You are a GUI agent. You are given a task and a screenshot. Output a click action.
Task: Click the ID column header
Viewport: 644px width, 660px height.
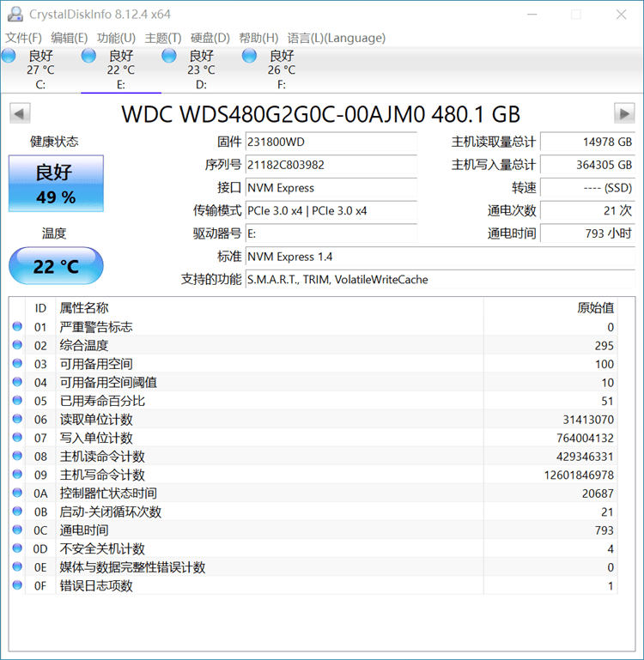(40, 308)
